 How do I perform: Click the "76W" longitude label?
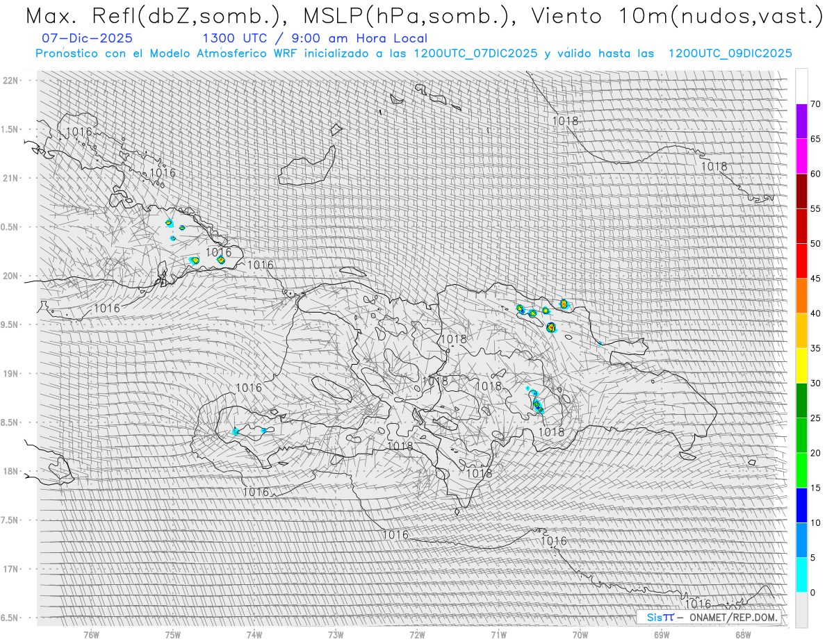coord(91,634)
